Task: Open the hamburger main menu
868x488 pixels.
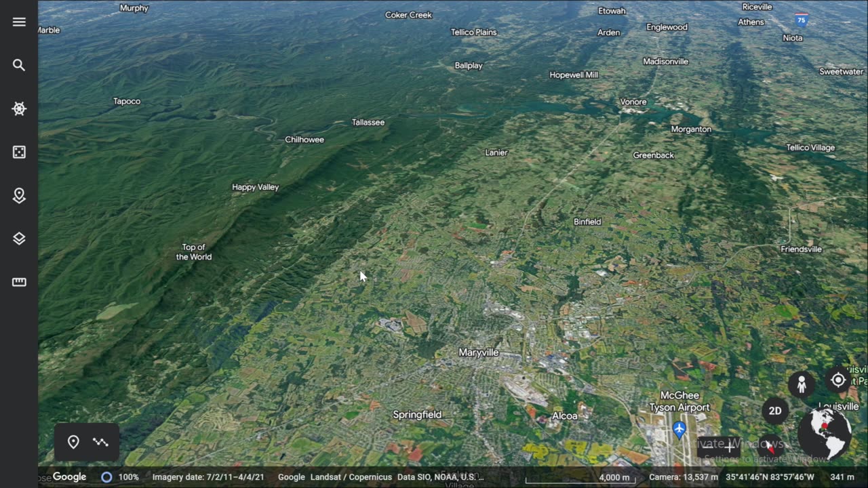Action: (x=19, y=22)
